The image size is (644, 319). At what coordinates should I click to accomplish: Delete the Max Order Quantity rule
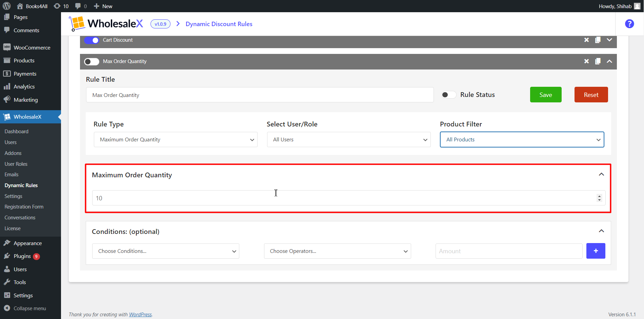(587, 61)
